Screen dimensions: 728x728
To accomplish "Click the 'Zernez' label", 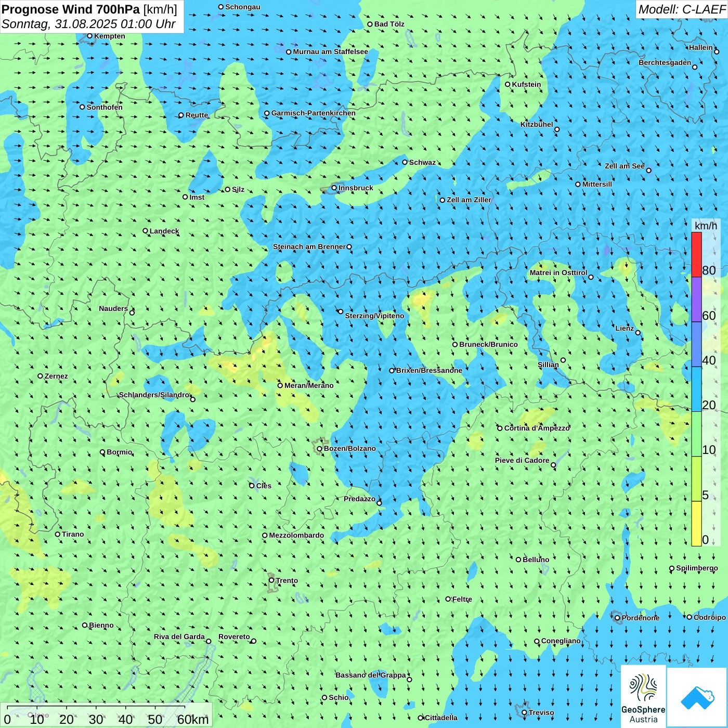I will pyautogui.click(x=56, y=376).
